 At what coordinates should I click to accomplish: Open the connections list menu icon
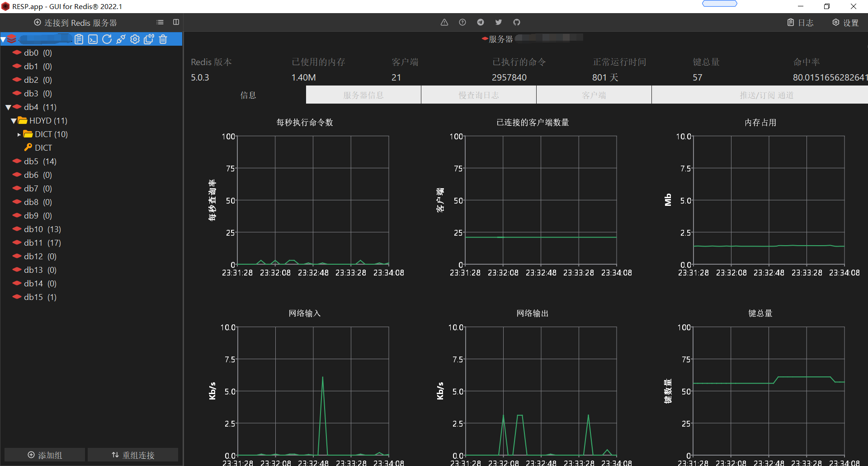click(160, 22)
